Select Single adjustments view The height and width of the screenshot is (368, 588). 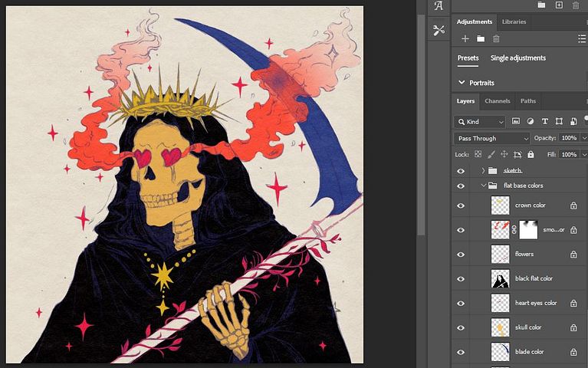pos(518,58)
